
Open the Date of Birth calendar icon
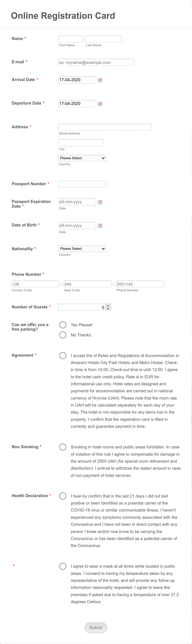point(100,226)
